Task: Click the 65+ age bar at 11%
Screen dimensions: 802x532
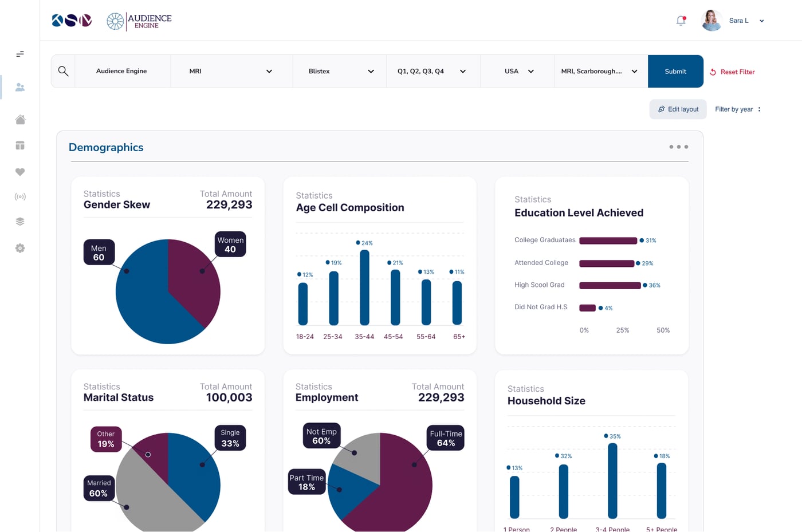Action: 457,303
